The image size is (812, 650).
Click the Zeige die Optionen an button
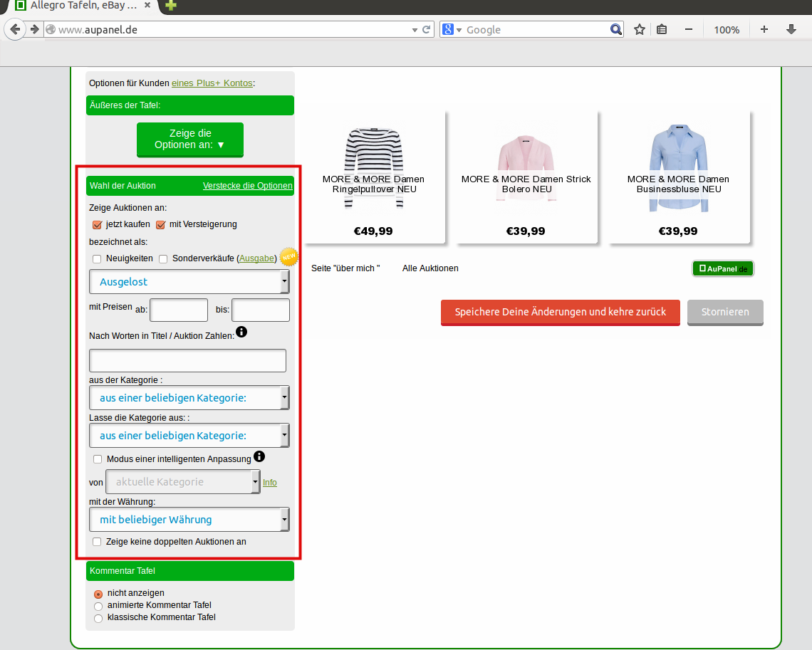pyautogui.click(x=190, y=140)
